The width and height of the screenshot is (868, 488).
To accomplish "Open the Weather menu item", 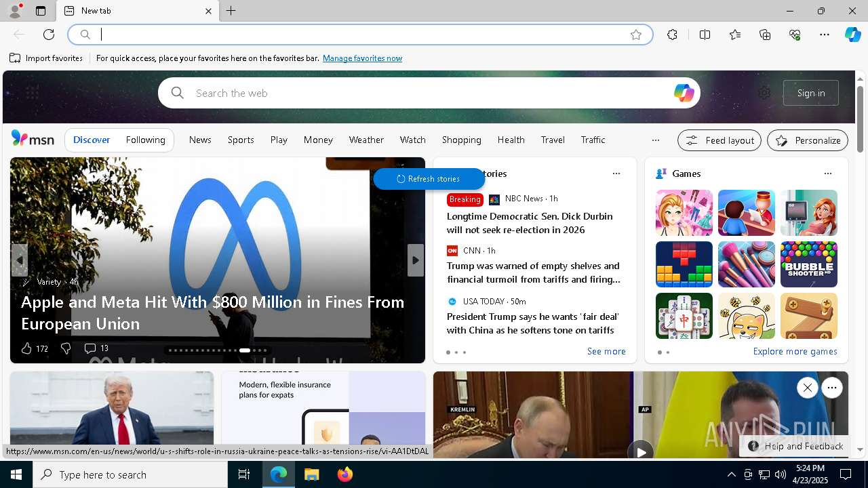I will point(366,140).
